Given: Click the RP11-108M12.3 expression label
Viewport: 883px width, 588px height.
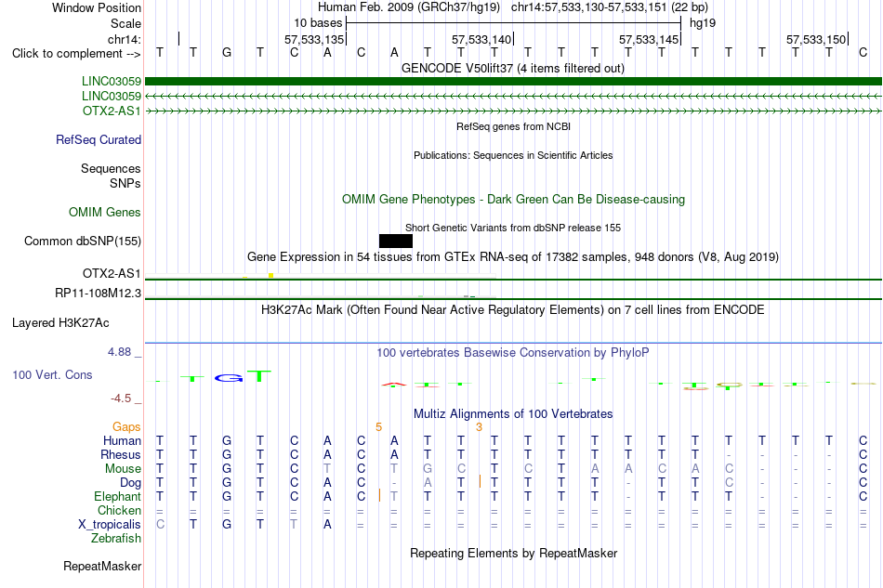Looking at the screenshot, I should [x=98, y=294].
